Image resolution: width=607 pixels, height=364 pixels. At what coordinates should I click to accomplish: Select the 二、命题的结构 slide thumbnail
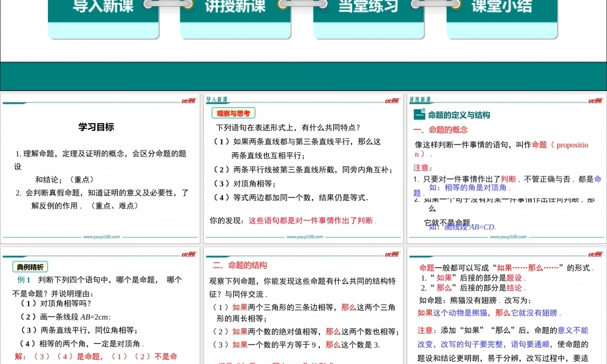303,309
